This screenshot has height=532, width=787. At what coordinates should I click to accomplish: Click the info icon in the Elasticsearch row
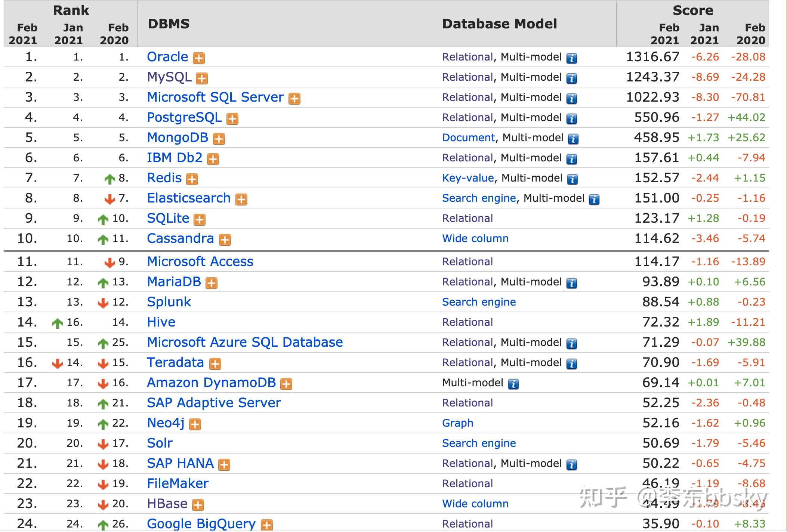(594, 199)
